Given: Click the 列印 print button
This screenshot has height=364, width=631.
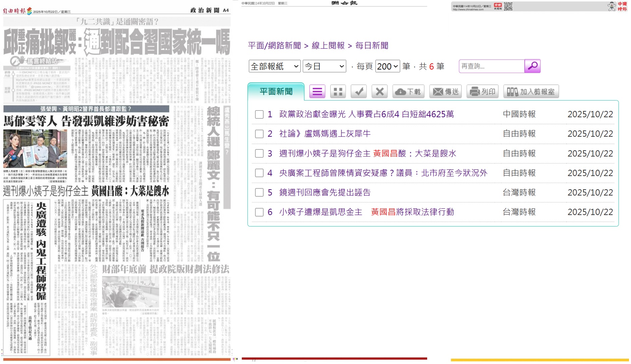Looking at the screenshot, I should (x=482, y=92).
